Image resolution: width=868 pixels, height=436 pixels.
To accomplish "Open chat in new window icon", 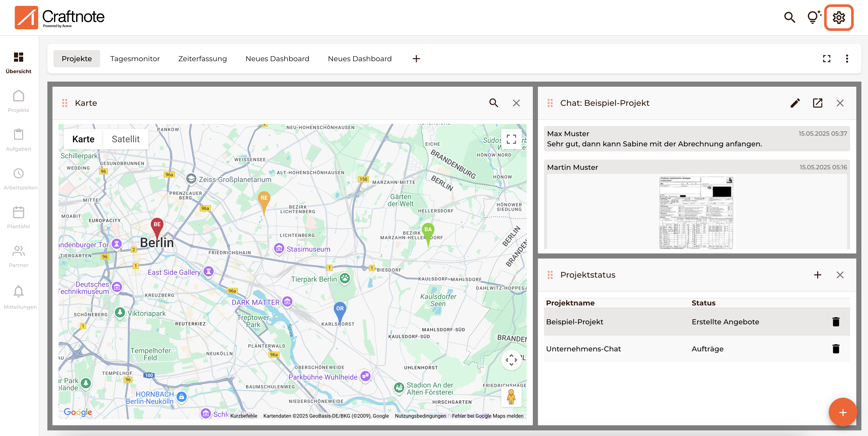I will (x=818, y=103).
